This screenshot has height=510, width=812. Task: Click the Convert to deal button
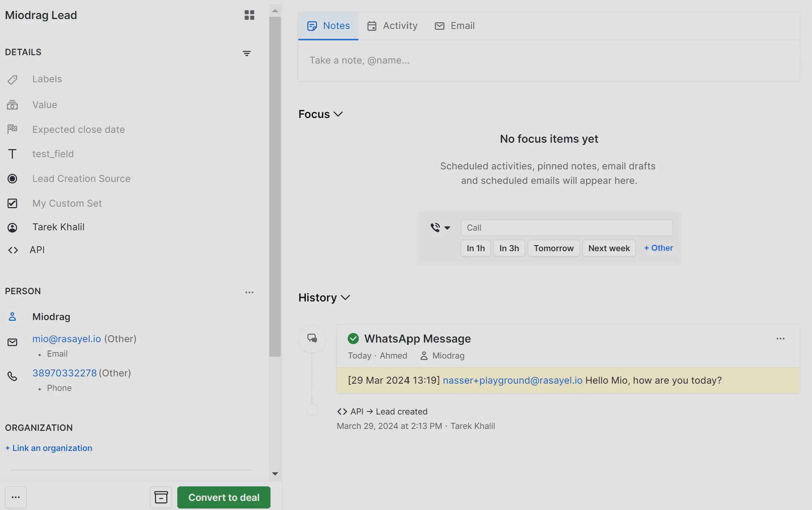click(x=224, y=497)
